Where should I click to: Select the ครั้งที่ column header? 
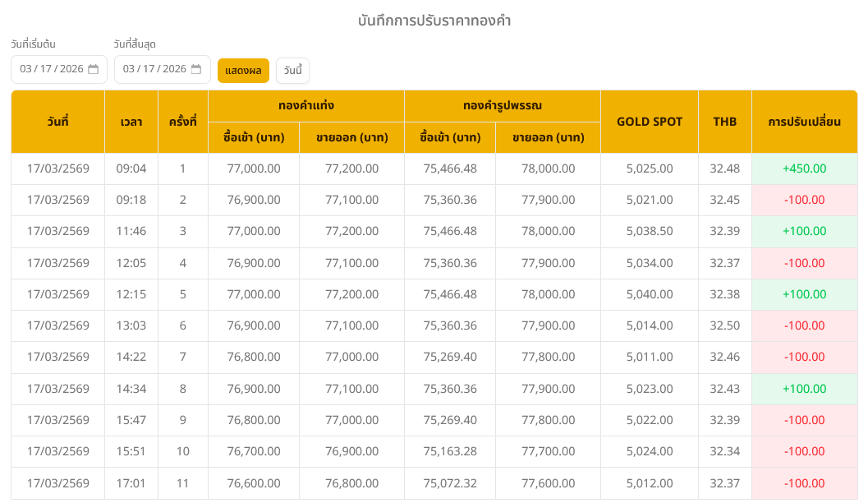pyautogui.click(x=182, y=122)
